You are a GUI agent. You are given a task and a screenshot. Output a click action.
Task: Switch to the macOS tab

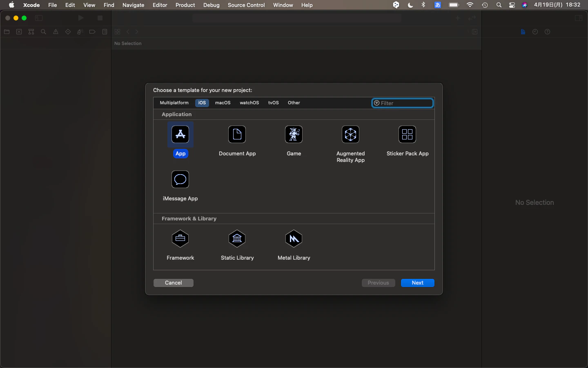[223, 103]
